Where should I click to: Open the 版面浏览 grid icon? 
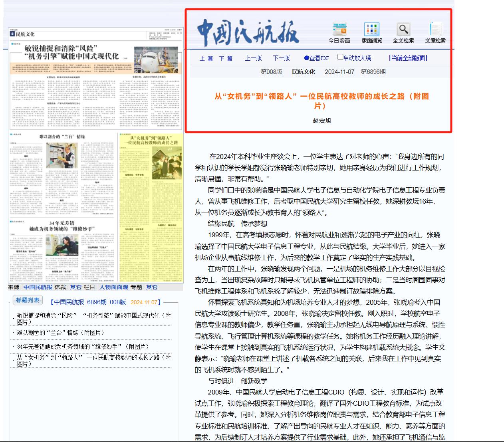[x=371, y=30]
